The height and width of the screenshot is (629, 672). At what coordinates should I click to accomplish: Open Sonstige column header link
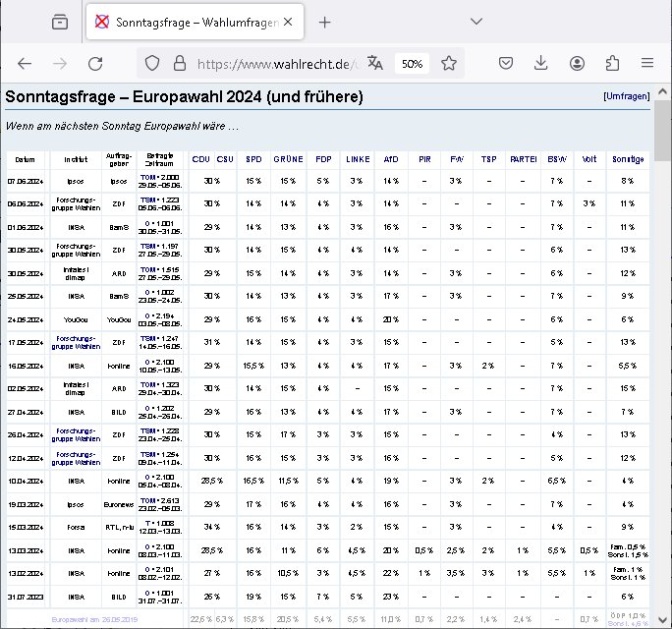pyautogui.click(x=628, y=159)
